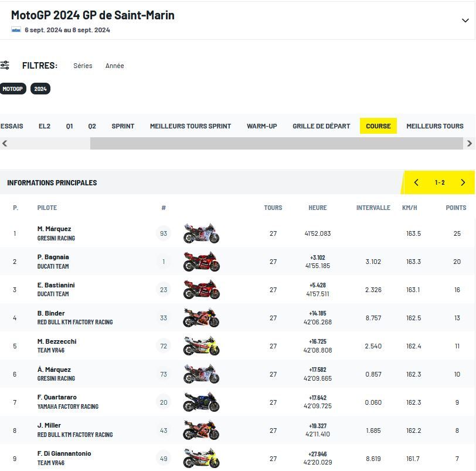Screen dimensions: 476x471
Task: Remove the MOTOGP filter tag
Action: pos(12,89)
